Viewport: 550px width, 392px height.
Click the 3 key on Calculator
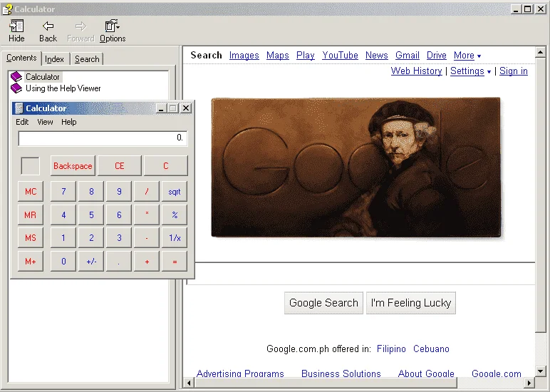pyautogui.click(x=119, y=238)
